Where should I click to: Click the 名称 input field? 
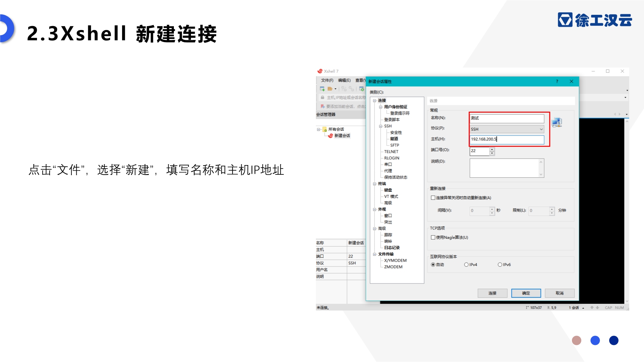[x=507, y=118]
